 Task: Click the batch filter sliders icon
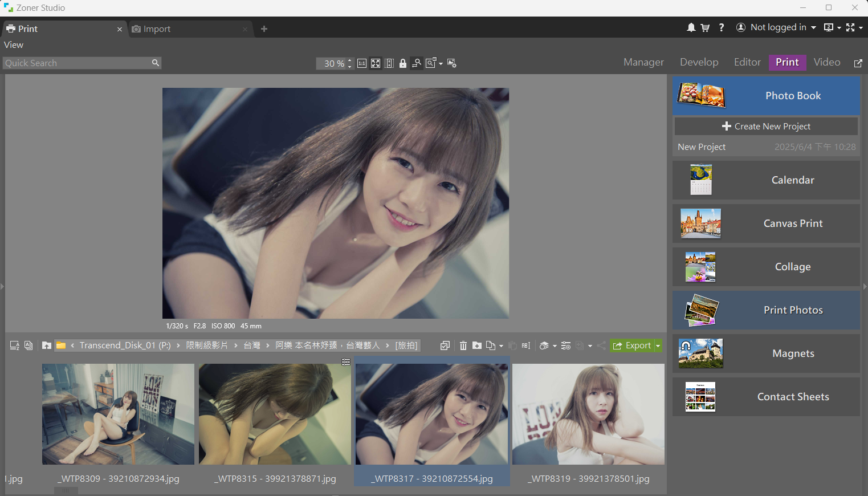point(566,345)
